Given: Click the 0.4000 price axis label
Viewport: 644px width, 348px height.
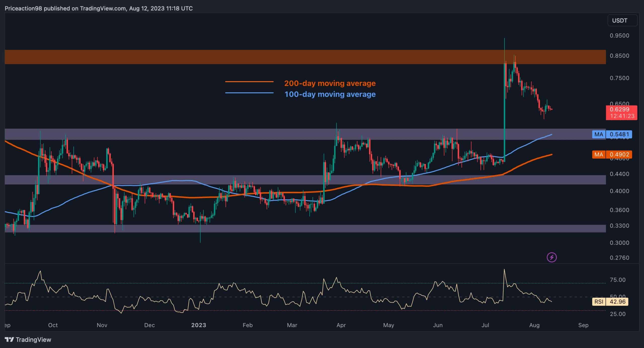Looking at the screenshot, I should click(x=619, y=191).
